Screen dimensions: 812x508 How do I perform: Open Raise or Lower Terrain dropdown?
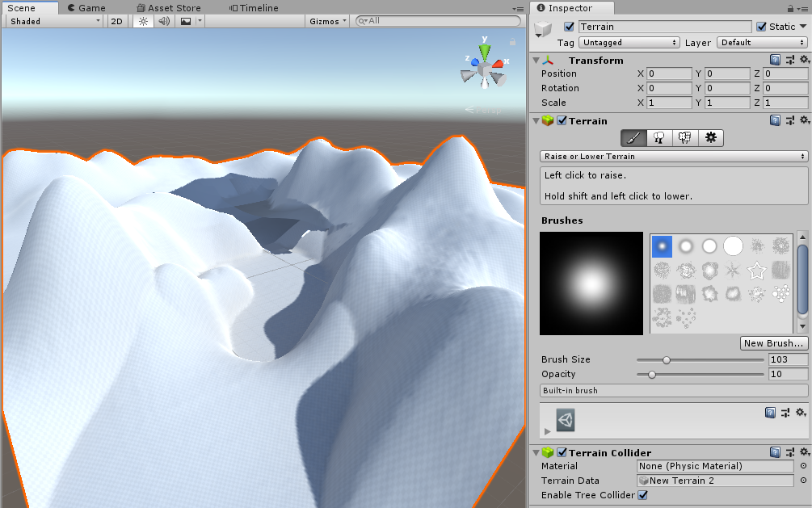pyautogui.click(x=674, y=156)
